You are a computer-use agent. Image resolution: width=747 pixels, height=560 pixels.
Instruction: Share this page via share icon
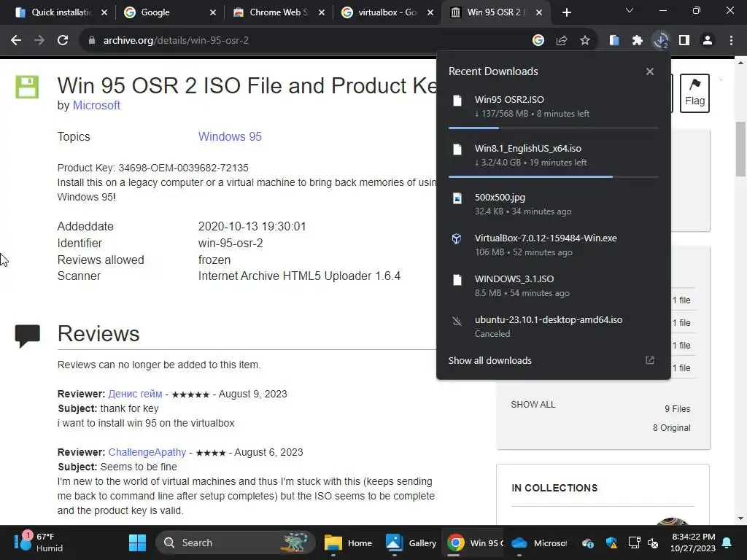[x=562, y=41]
